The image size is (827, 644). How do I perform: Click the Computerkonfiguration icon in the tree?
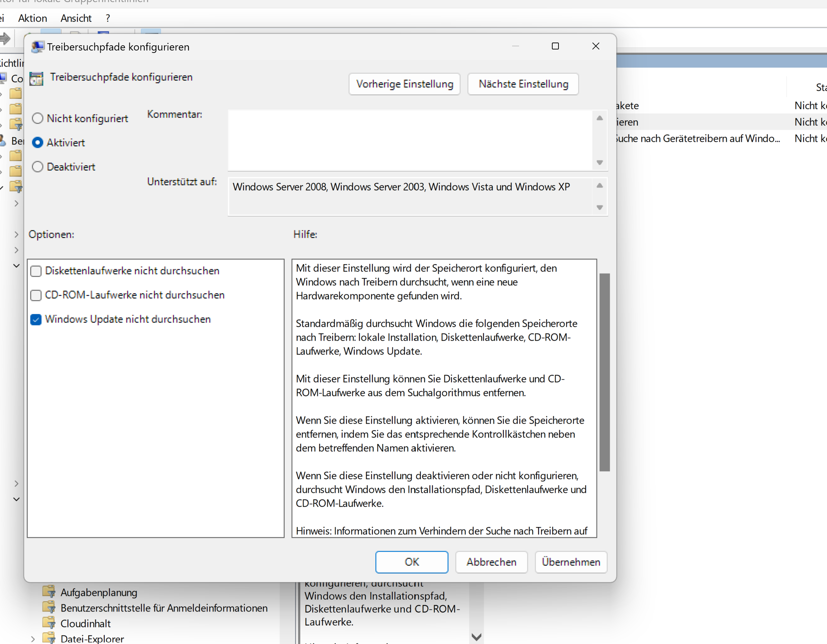[x=3, y=78]
